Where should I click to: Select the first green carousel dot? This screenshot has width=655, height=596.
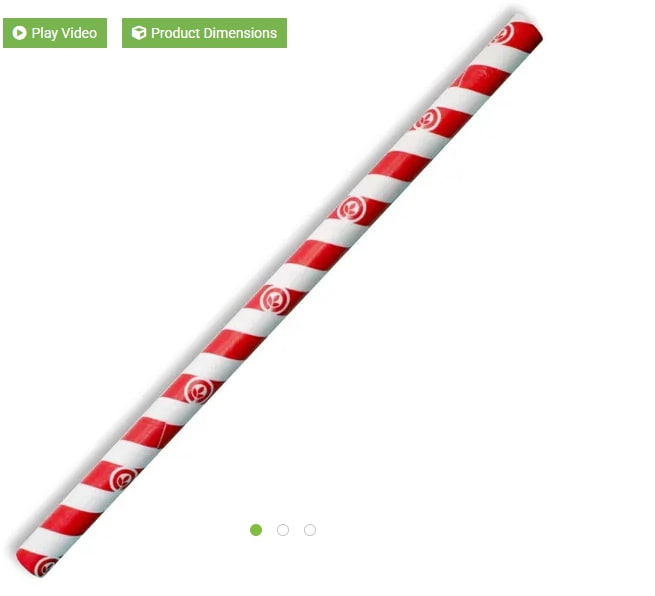coord(256,530)
